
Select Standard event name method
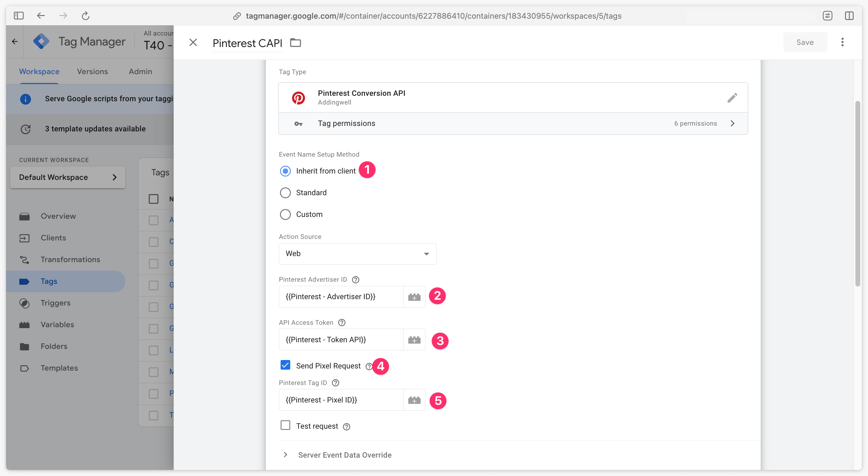(285, 193)
